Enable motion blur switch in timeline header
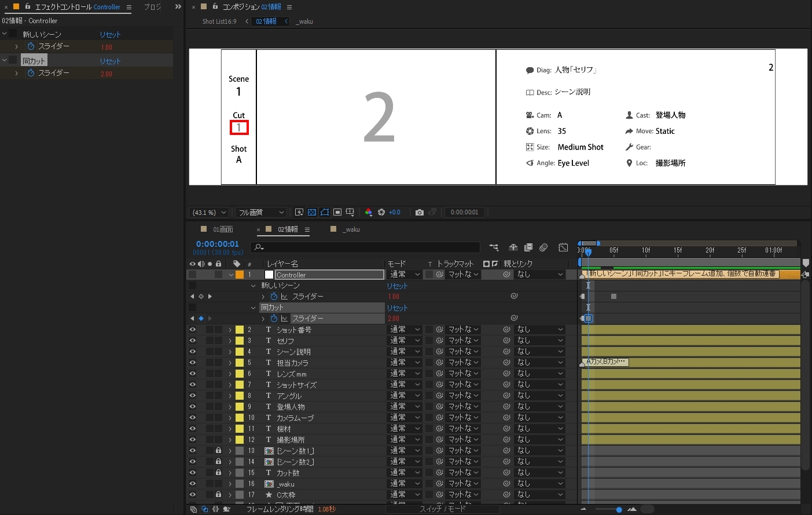Image resolution: width=812 pixels, height=515 pixels. tap(543, 248)
